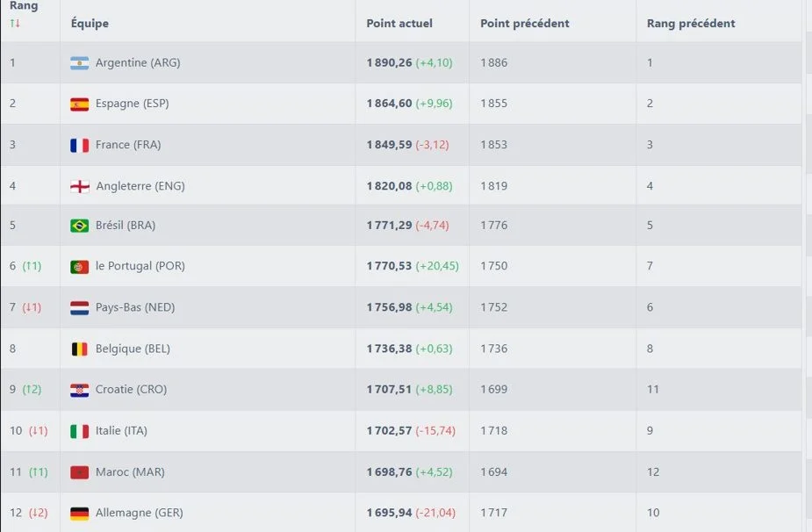Click the Italy flag icon
Viewport: 812px width, 532px height.
click(79, 431)
